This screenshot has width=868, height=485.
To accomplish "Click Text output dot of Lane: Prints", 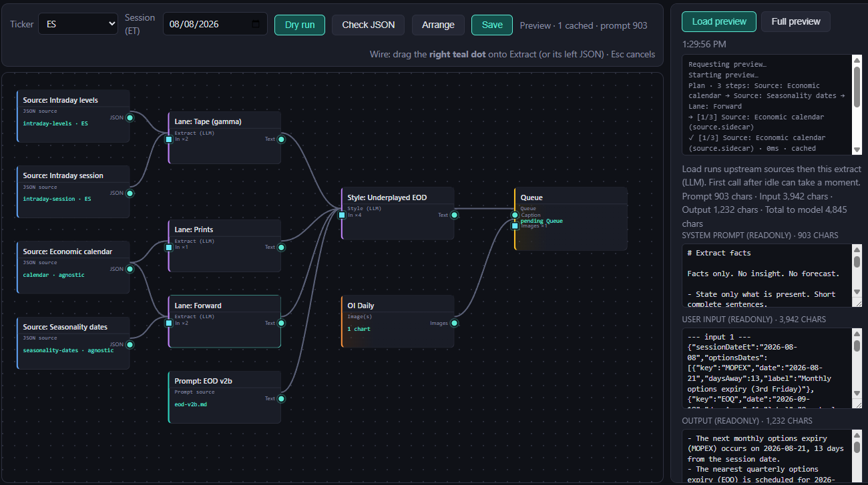I will 281,248.
